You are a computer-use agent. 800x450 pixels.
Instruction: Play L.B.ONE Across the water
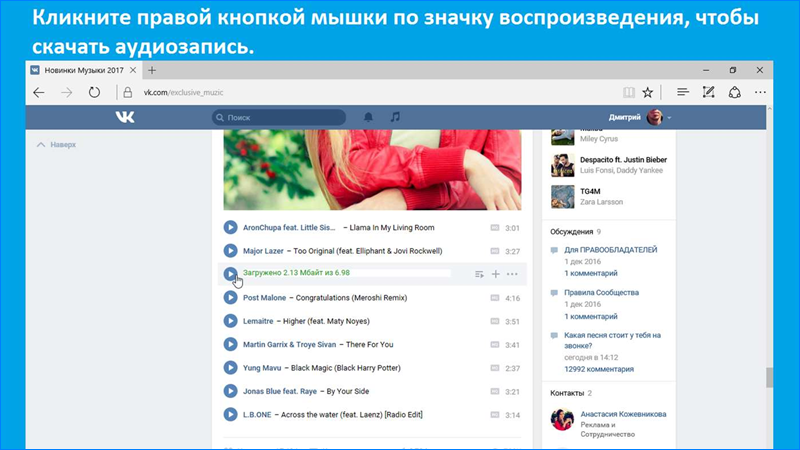click(x=231, y=414)
